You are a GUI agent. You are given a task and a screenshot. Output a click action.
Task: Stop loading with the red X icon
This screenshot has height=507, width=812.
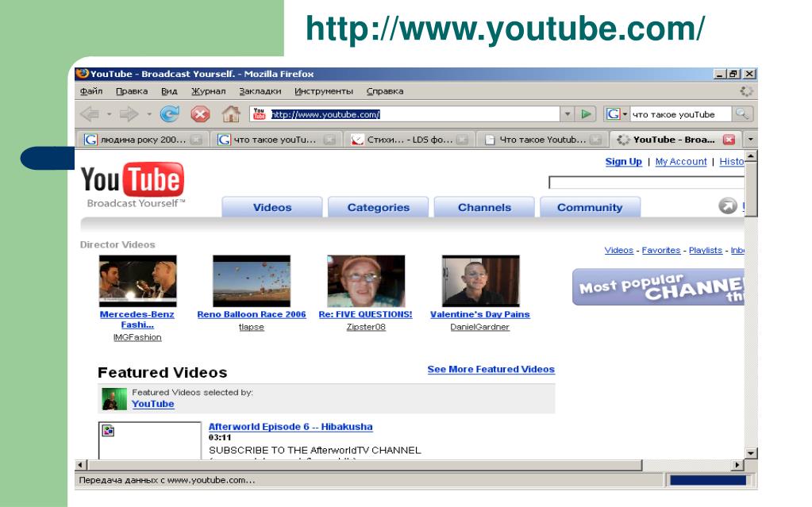(200, 113)
